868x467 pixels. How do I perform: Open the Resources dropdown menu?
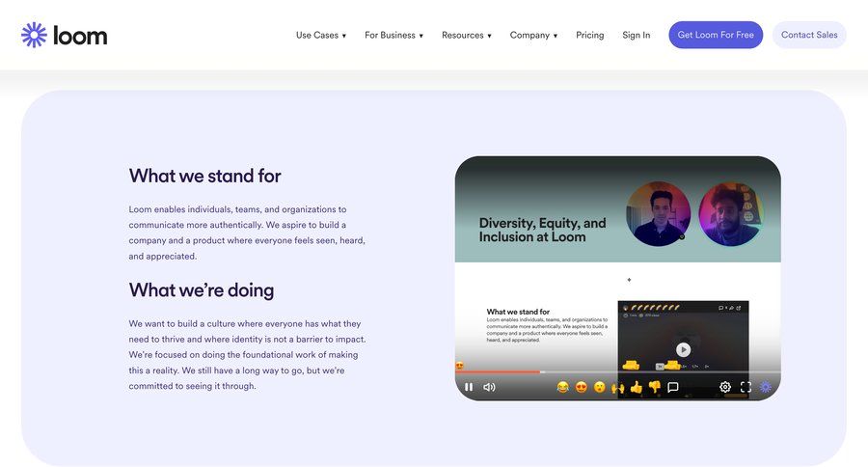pos(467,36)
